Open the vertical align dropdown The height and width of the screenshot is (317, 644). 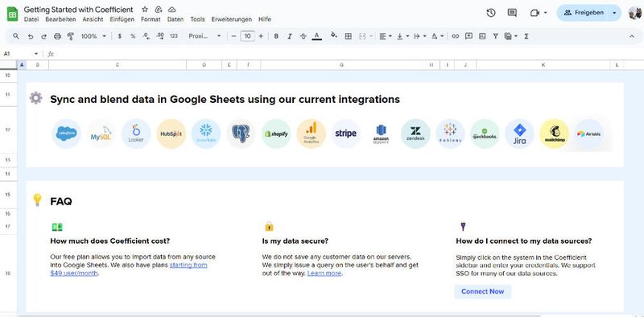(x=402, y=36)
